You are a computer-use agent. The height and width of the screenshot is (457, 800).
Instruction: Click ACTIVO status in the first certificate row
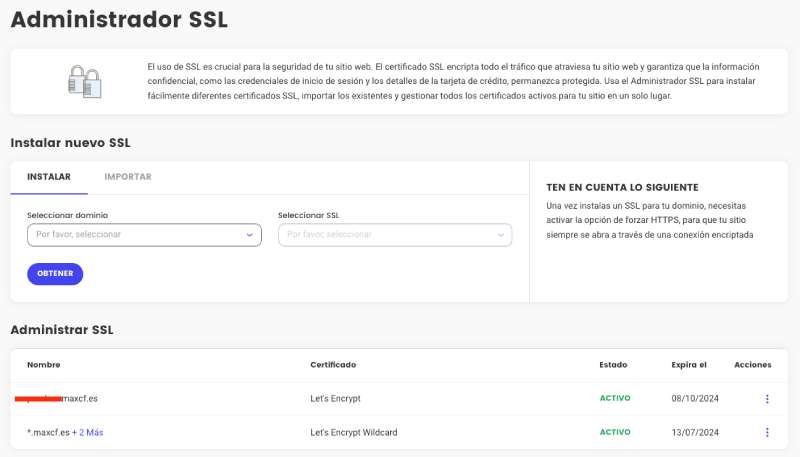click(x=615, y=398)
